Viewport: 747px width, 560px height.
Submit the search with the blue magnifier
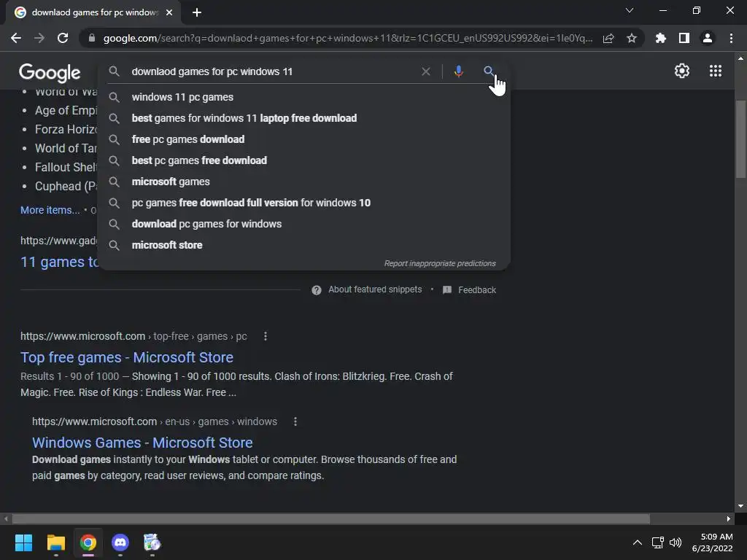(488, 71)
